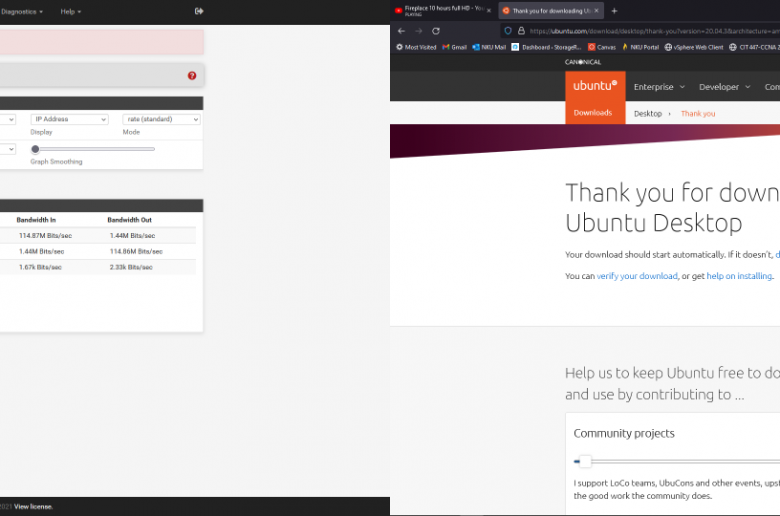This screenshot has height=516, width=780.
Task: Click the browser forward arrow
Action: (419, 31)
